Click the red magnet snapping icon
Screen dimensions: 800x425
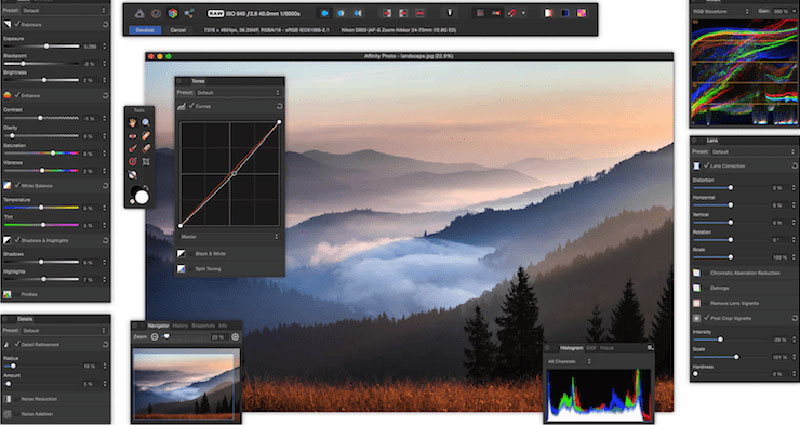[x=512, y=13]
